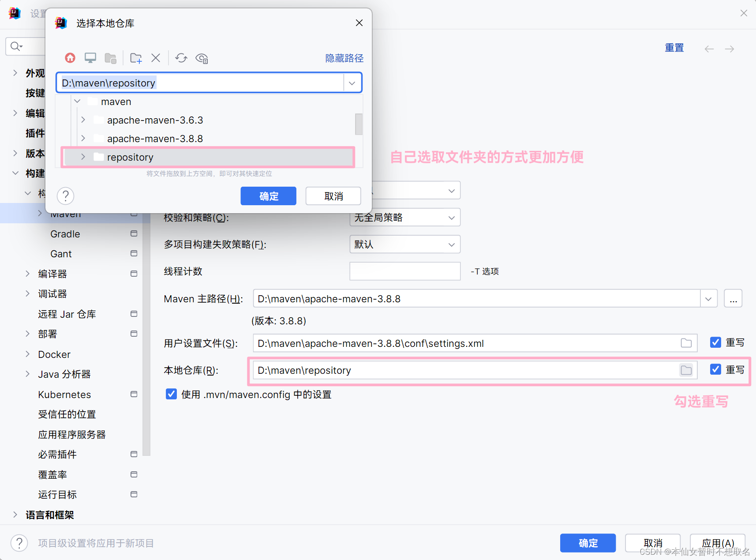Screen dimensions: 756x560
Task: Open 校验和策略 dropdown
Action: pos(405,217)
